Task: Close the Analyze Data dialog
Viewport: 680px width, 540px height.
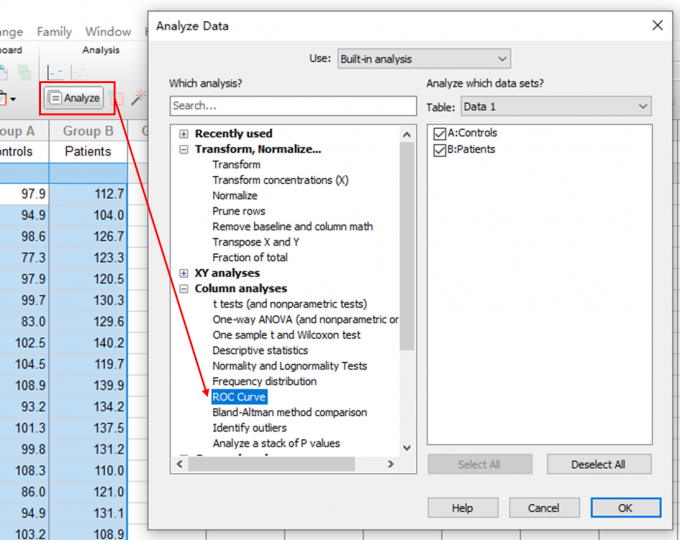Action: 657,26
